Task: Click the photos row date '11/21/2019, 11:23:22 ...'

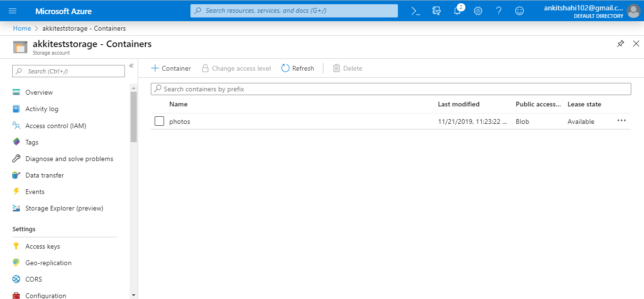Action: pyautogui.click(x=473, y=121)
